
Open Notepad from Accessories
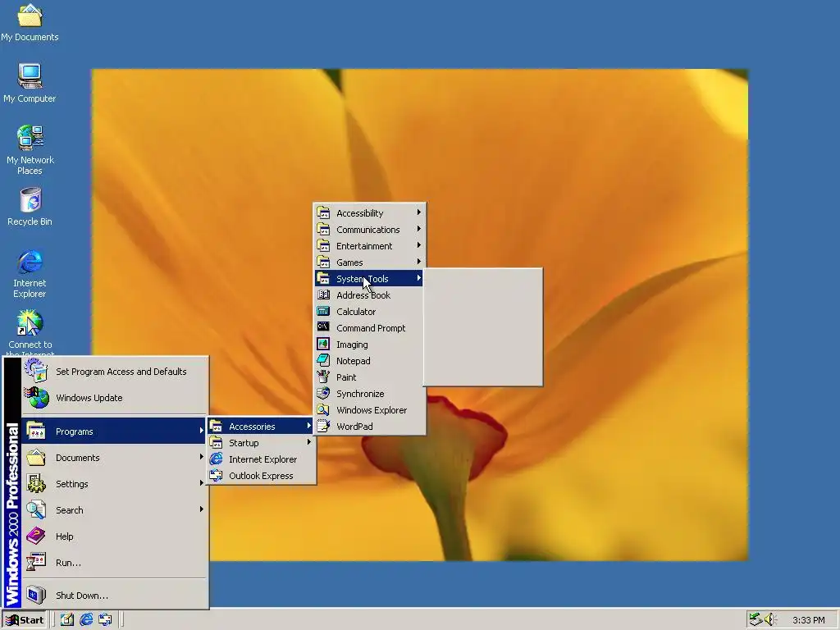(x=370, y=361)
